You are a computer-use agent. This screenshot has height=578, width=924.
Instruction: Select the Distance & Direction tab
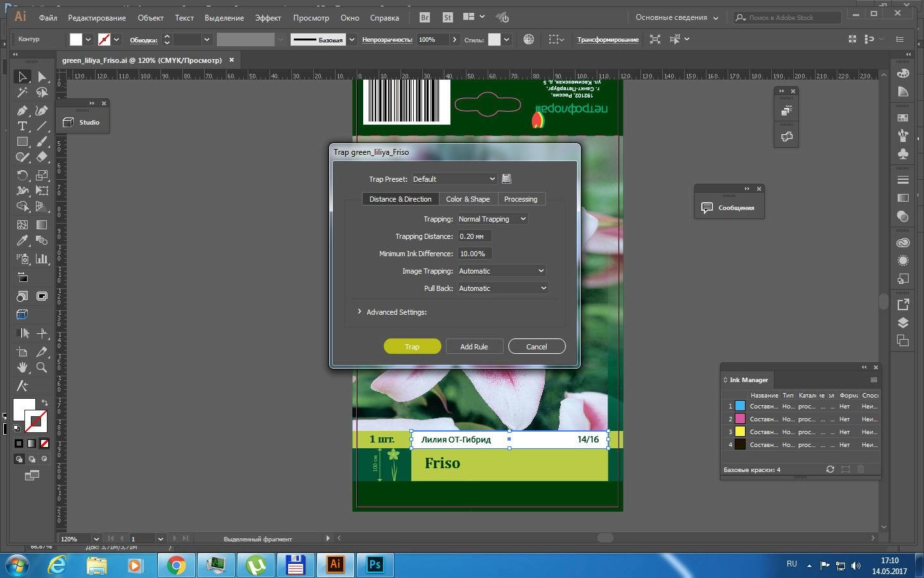pyautogui.click(x=400, y=199)
